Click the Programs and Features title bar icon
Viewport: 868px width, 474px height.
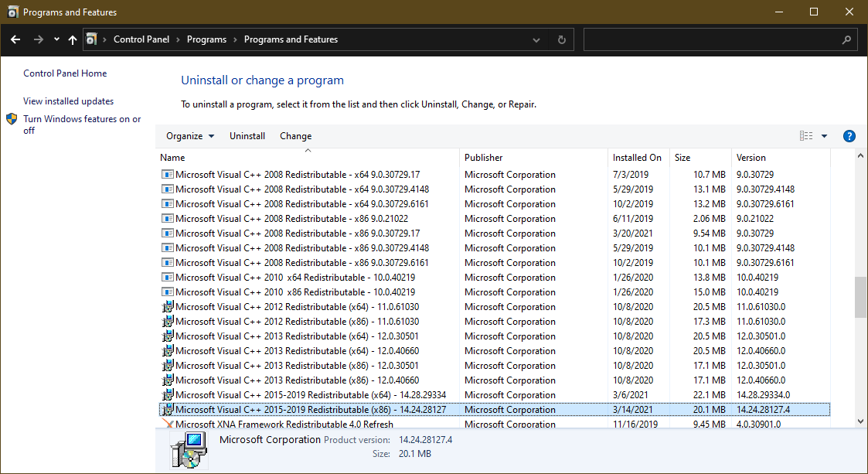(12, 12)
